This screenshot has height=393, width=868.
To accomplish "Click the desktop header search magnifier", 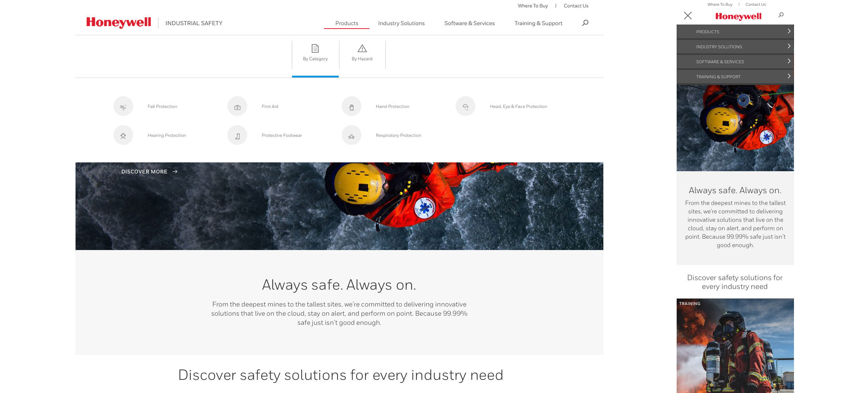I will coord(585,23).
